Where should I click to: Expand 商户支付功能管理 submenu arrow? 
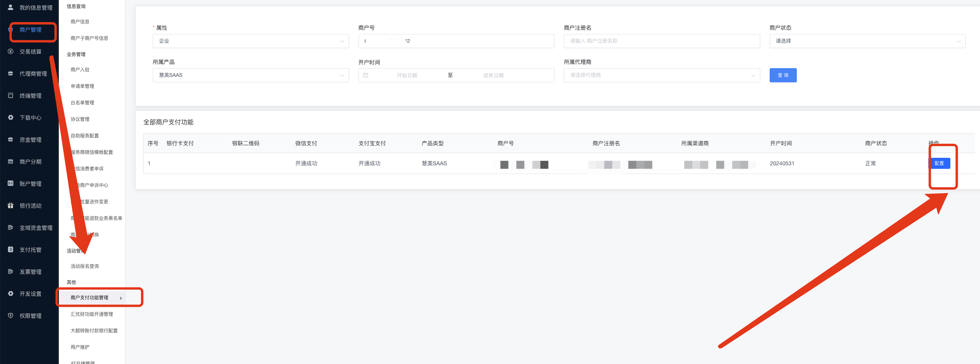121,298
